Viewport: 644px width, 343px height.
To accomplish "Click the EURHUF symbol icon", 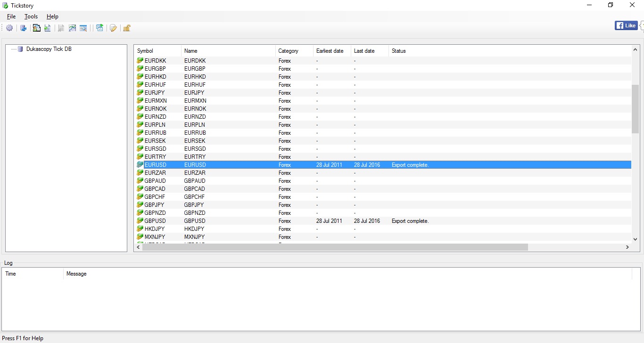I will coord(140,85).
